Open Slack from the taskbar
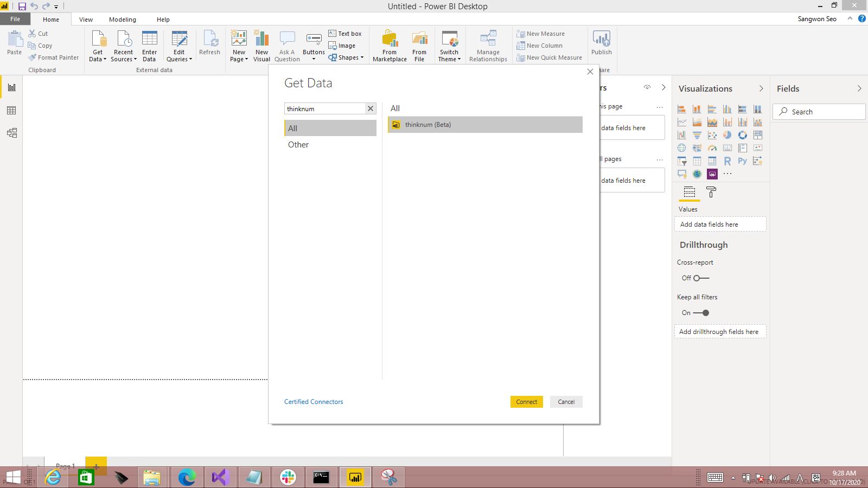The image size is (868, 488). [x=288, y=477]
